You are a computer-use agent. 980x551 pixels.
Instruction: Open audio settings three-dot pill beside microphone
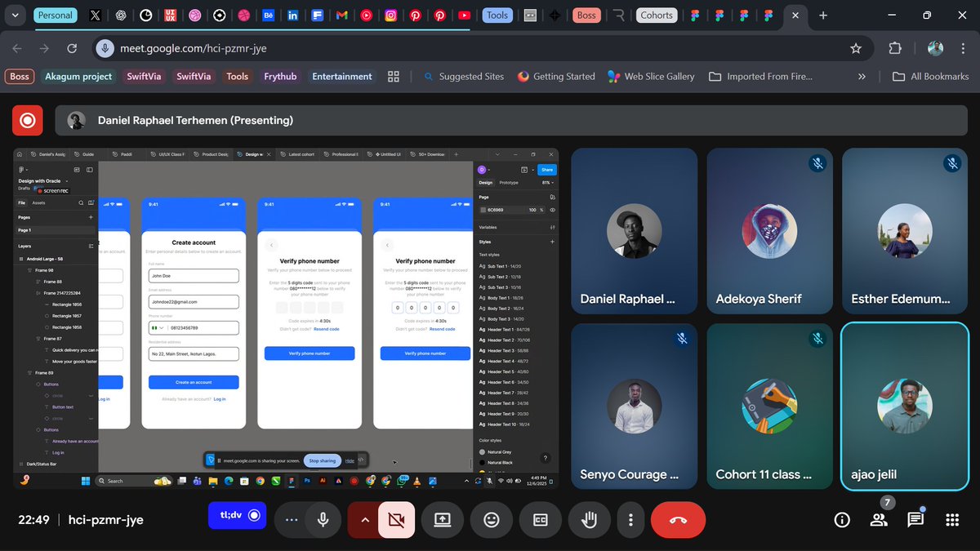292,519
